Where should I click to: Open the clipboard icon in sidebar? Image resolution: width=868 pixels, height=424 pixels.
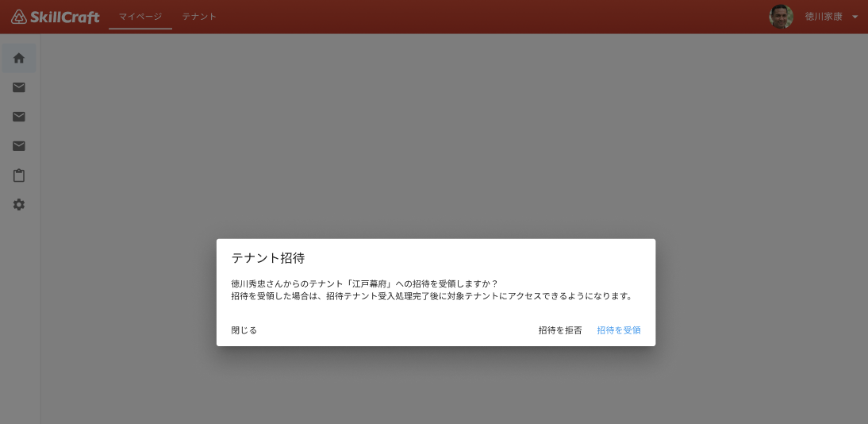pos(19,175)
